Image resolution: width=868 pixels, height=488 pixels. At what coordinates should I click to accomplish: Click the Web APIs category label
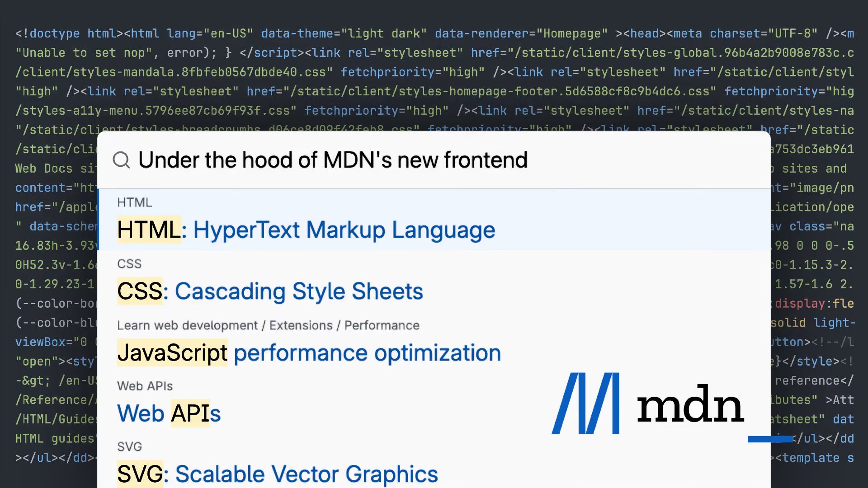pyautogui.click(x=145, y=385)
